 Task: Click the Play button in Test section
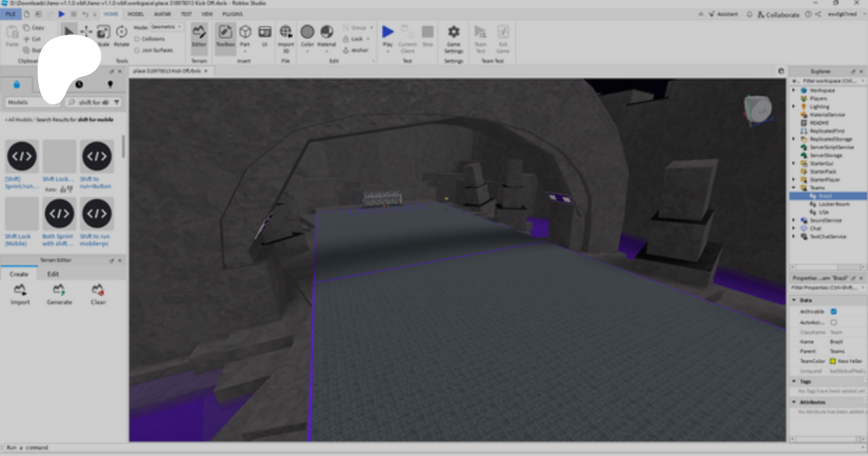click(388, 33)
